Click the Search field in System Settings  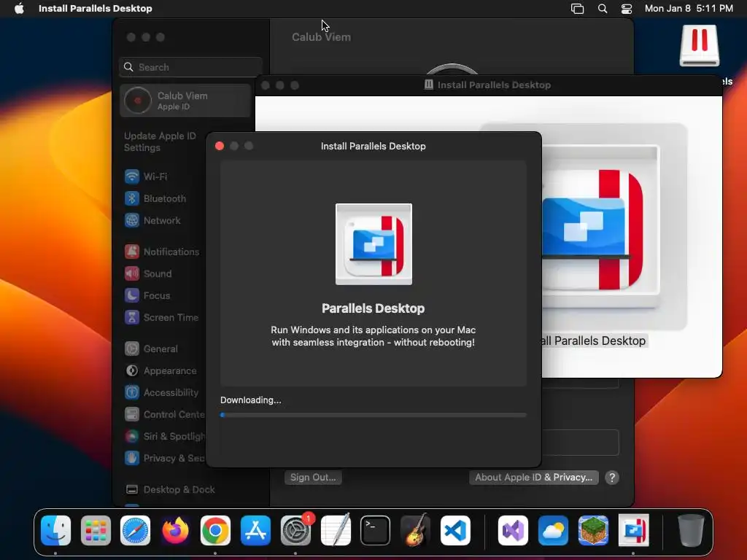point(190,67)
